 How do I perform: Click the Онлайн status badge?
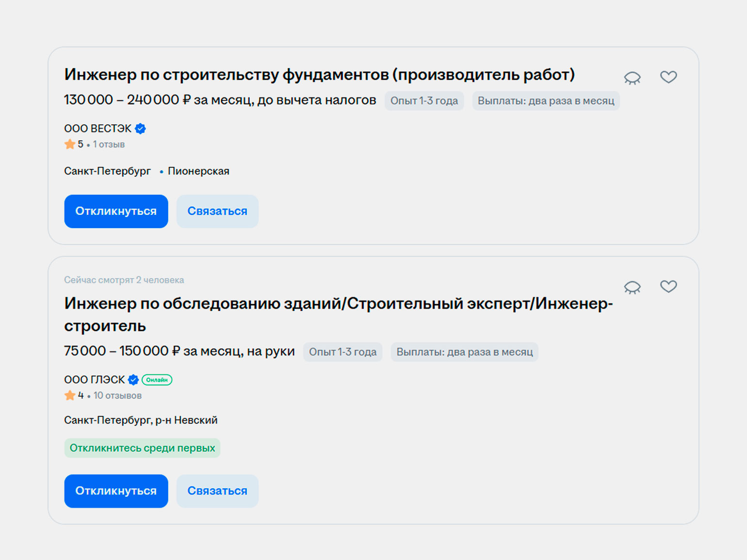coord(157,380)
